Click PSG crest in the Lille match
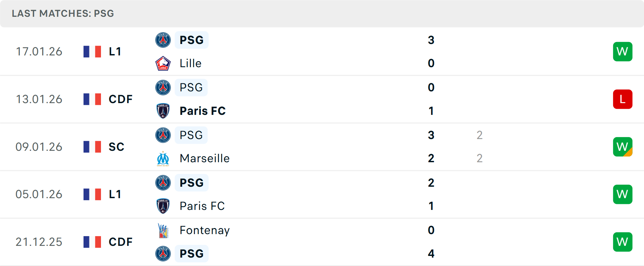Viewport: 644px width, 266px height. pyautogui.click(x=163, y=40)
